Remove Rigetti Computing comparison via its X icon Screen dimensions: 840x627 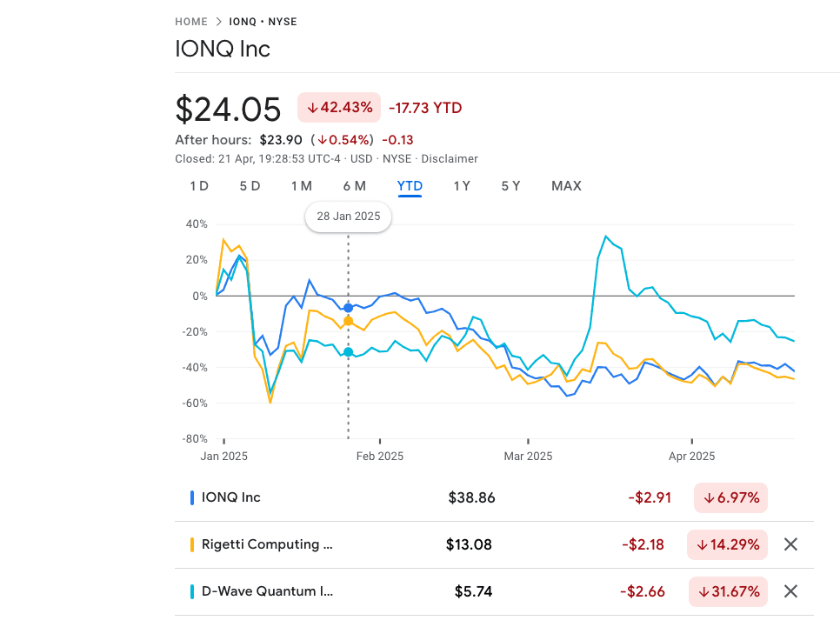tap(790, 544)
